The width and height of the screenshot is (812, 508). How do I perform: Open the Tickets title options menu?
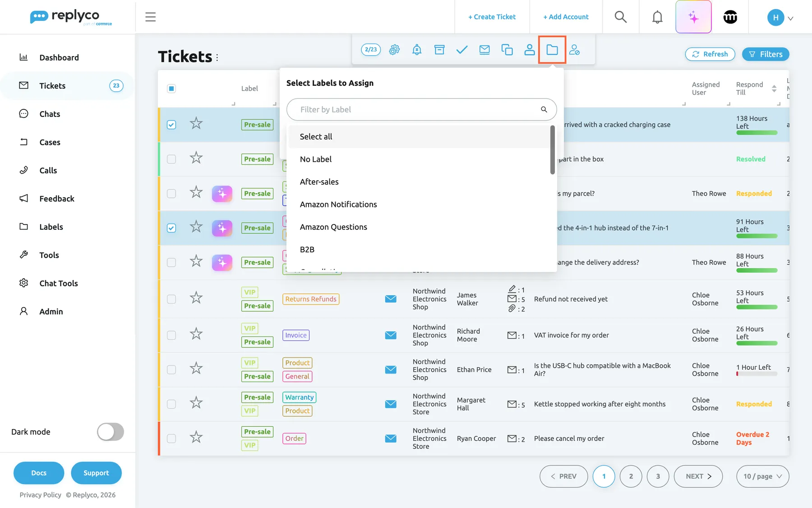(x=217, y=57)
